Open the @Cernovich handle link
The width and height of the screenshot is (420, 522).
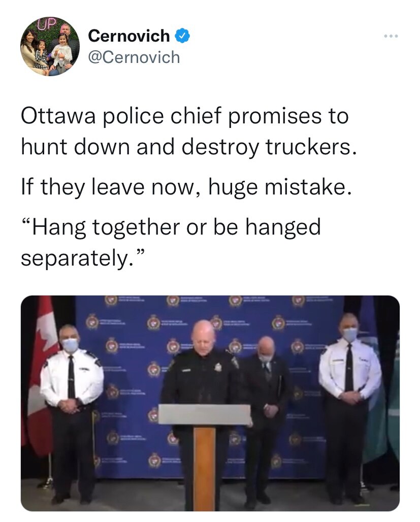tap(134, 57)
